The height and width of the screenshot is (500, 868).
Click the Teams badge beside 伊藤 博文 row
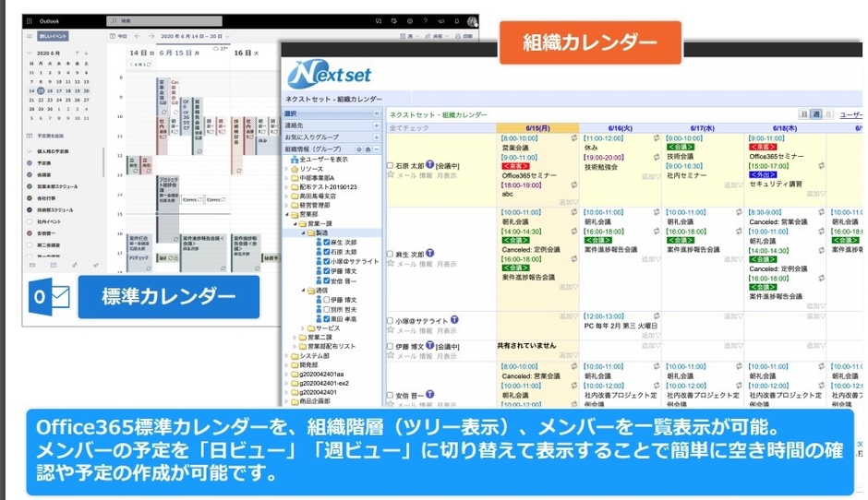coord(429,346)
